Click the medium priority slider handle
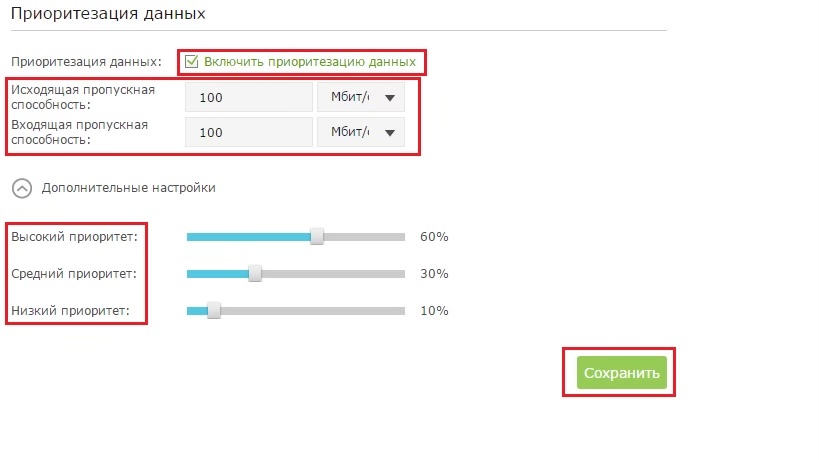This screenshot has width=819, height=460. [x=255, y=273]
